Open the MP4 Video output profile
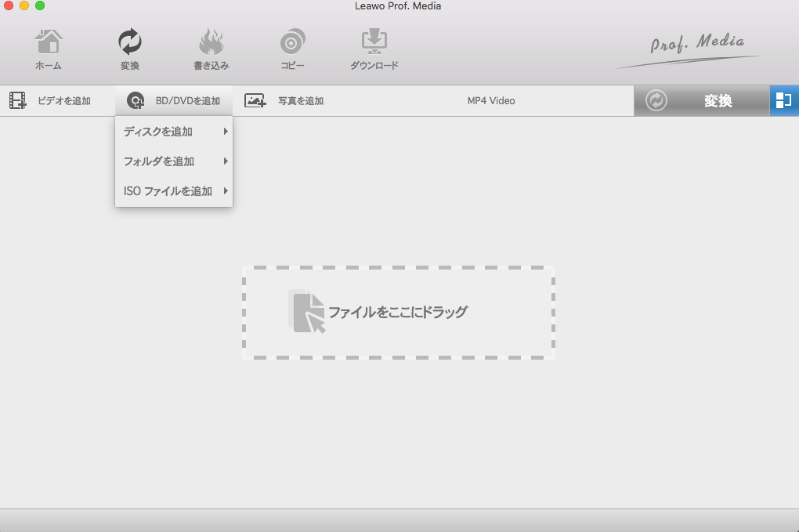This screenshot has height=532, width=799. click(x=491, y=101)
